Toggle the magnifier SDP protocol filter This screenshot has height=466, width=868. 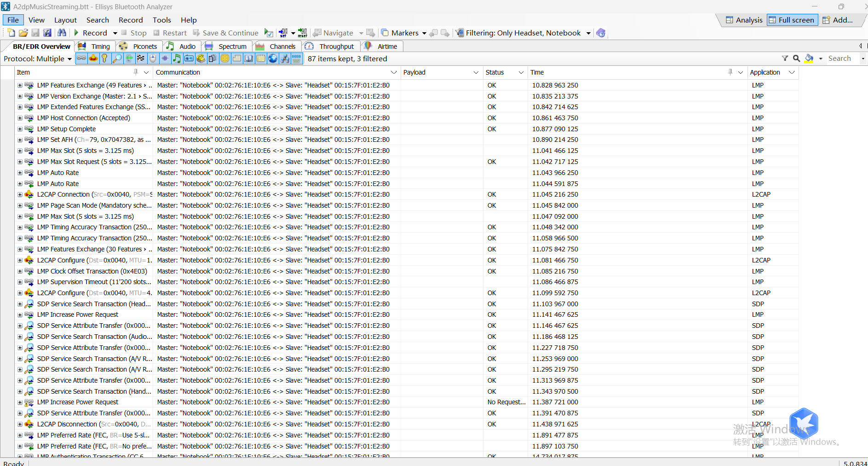[x=117, y=58]
